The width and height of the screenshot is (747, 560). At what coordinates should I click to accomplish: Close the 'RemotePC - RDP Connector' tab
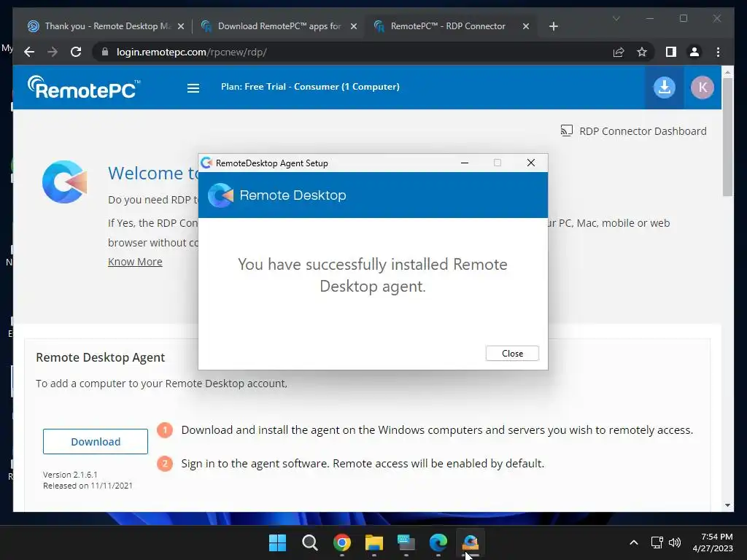(x=526, y=27)
